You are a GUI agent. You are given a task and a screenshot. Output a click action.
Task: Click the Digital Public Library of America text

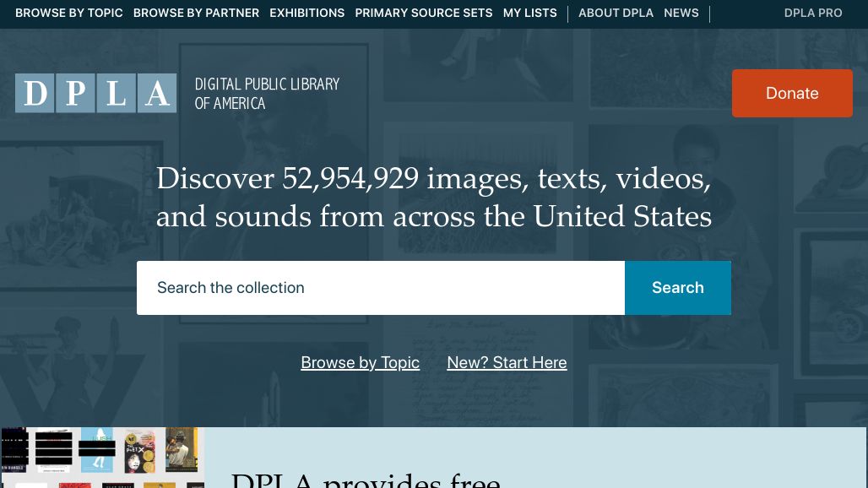tap(267, 94)
